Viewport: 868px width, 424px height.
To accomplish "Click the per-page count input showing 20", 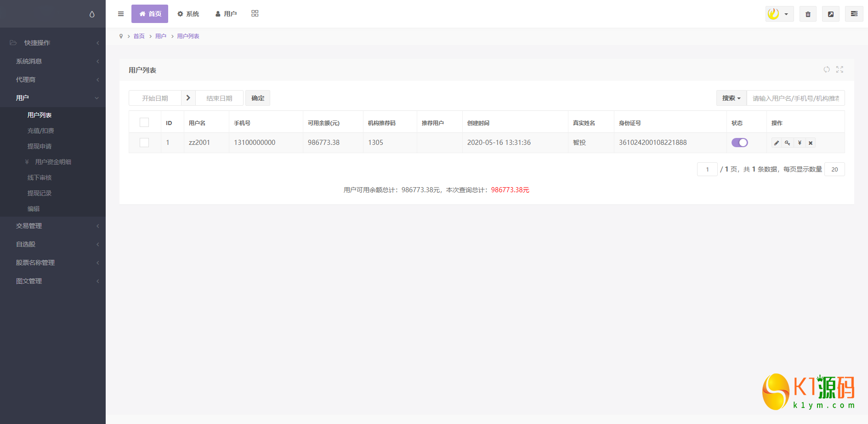I will (834, 169).
